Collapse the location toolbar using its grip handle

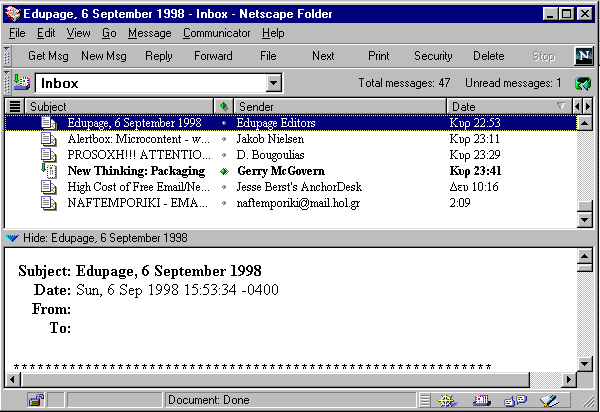pyautogui.click(x=7, y=82)
